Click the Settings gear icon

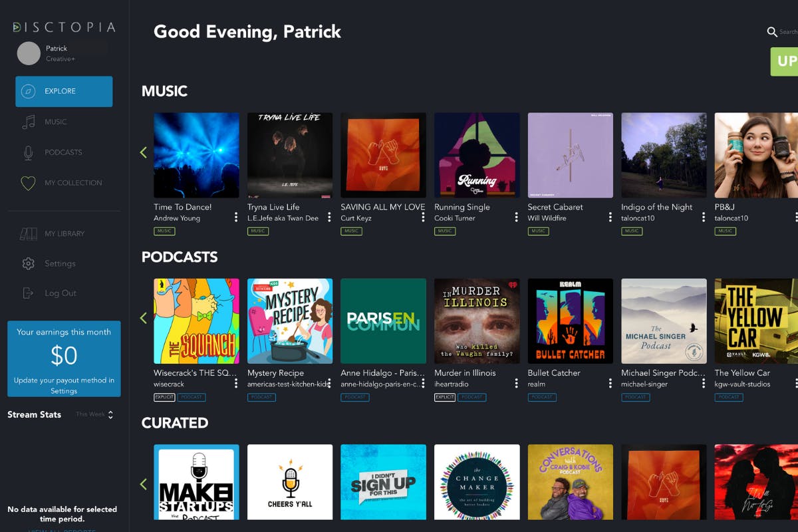[28, 264]
